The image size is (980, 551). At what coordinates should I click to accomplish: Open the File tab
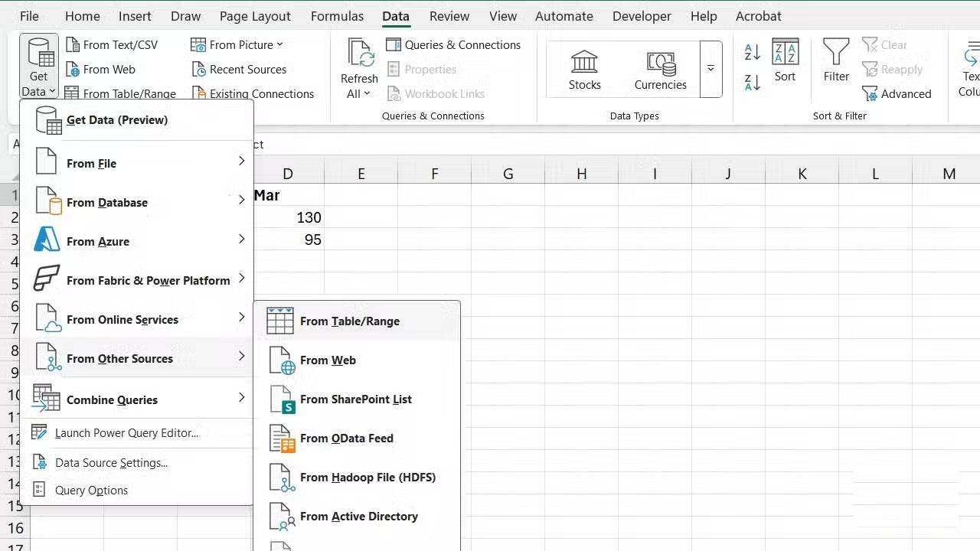pos(29,16)
